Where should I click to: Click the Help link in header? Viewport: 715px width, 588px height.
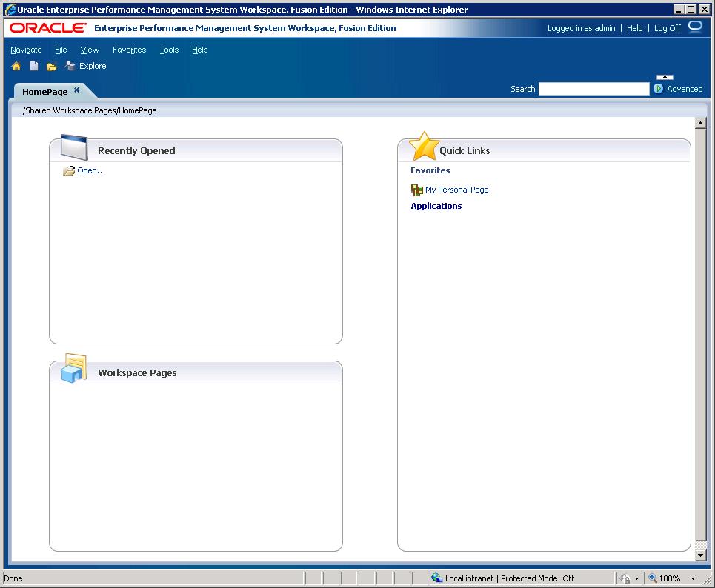pyautogui.click(x=634, y=28)
